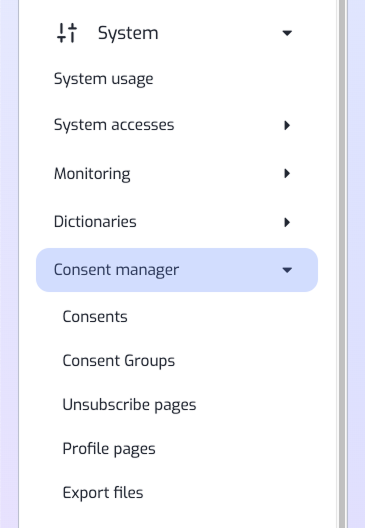The image size is (365, 528).
Task: Expand the Dictionaries arrow
Action: 287,222
